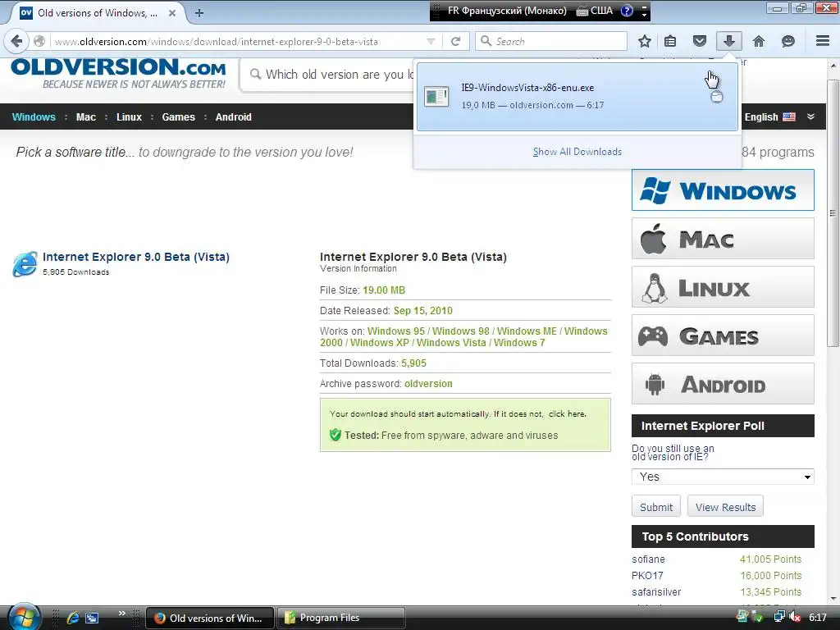Click the File Size value 19.00 MB
The width and height of the screenshot is (840, 630).
coord(384,290)
